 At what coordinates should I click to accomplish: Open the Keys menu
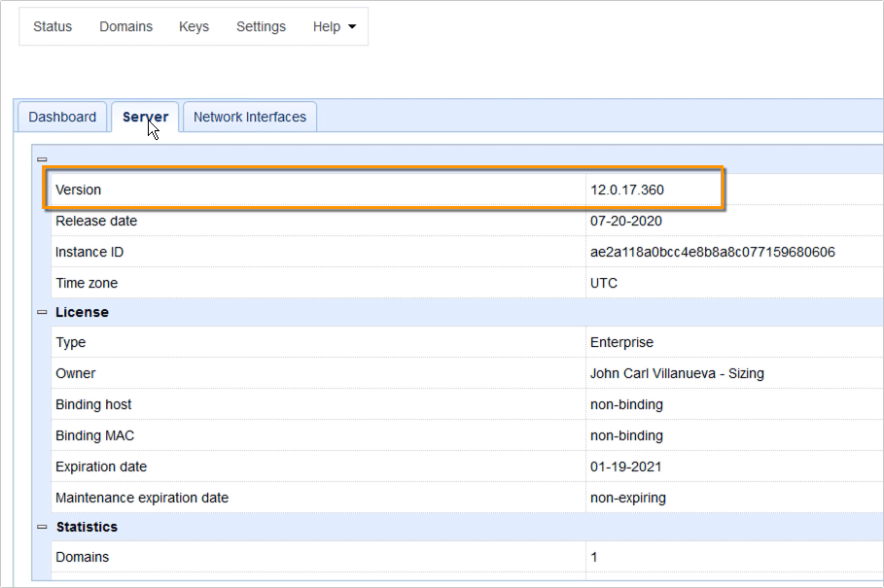193,26
